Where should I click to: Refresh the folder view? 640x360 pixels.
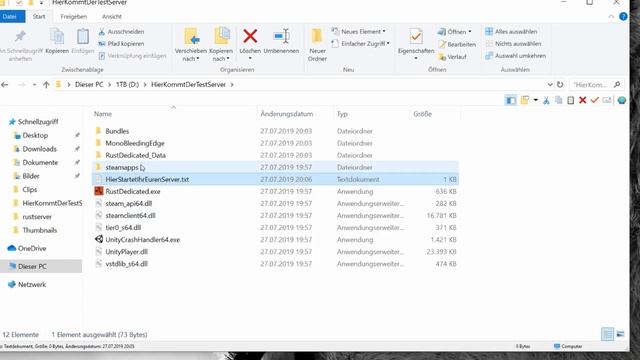tap(560, 84)
